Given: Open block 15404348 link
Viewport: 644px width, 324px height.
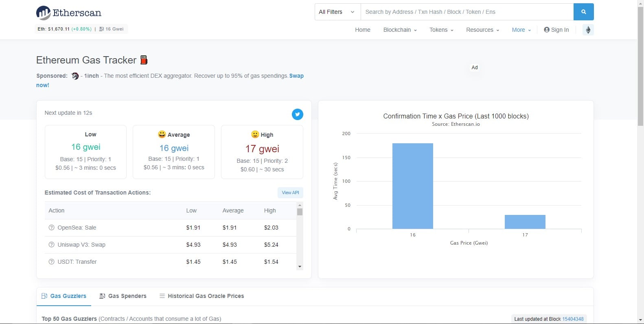Looking at the screenshot, I should 573,319.
